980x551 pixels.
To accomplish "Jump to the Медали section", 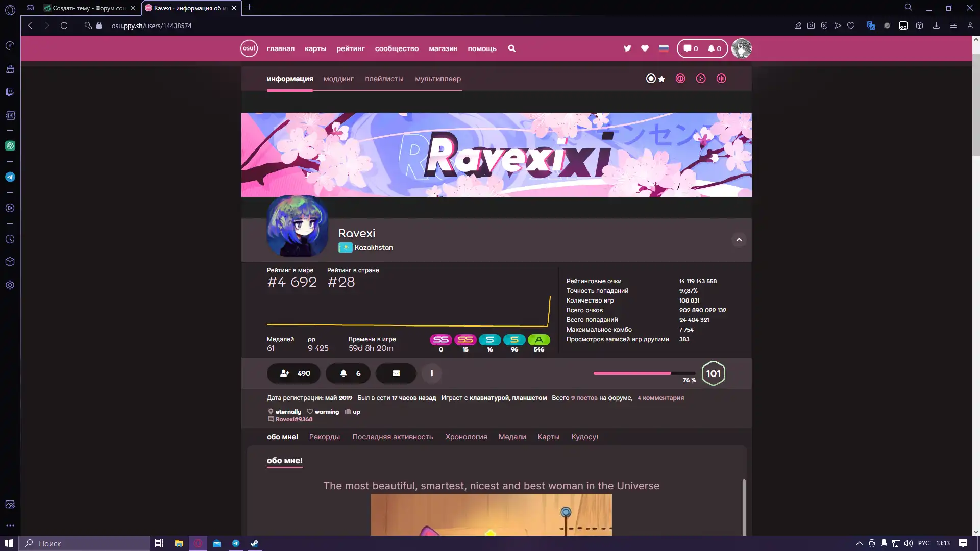I will pos(512,437).
